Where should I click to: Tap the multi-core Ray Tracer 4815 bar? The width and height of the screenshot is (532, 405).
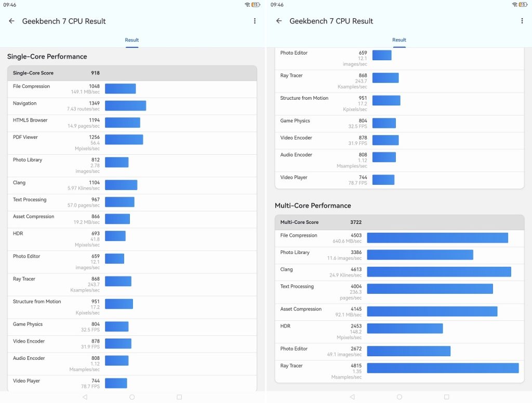[443, 368]
